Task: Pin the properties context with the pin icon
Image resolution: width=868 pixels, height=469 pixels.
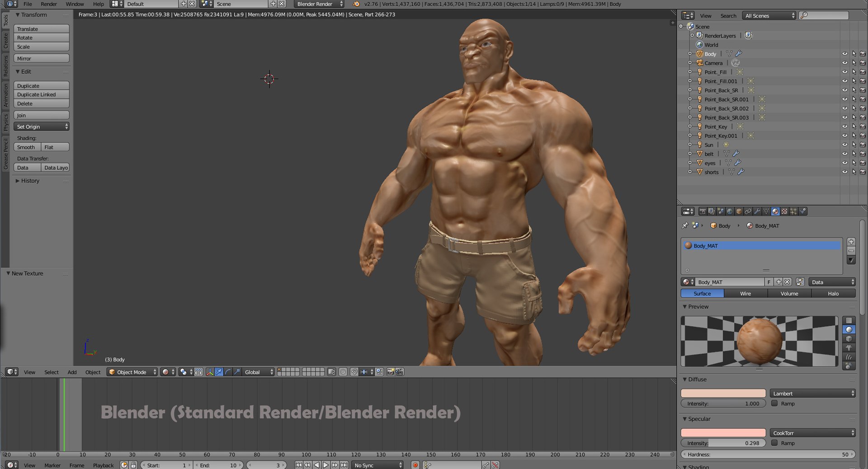Action: pyautogui.click(x=685, y=225)
